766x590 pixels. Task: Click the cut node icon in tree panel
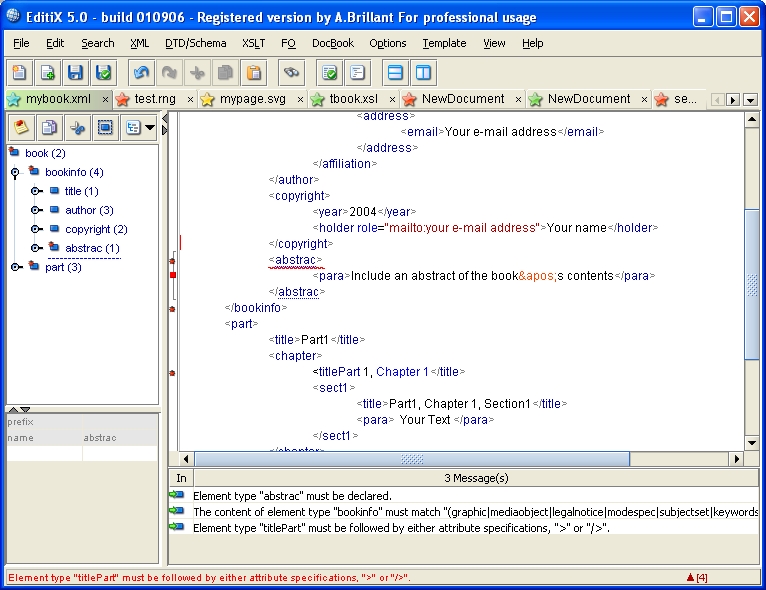[x=77, y=128]
